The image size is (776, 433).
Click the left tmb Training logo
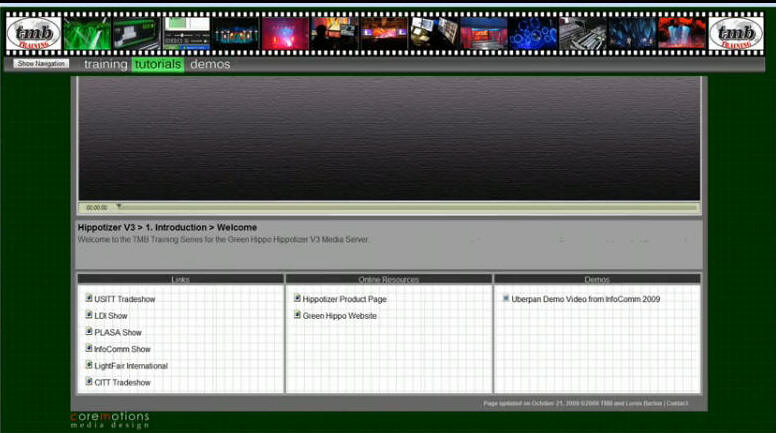[34, 34]
